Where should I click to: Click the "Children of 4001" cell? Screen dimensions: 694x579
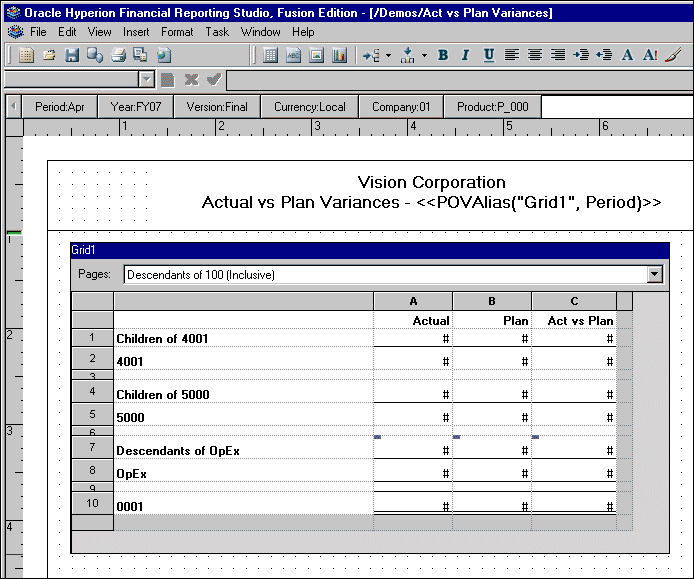243,338
